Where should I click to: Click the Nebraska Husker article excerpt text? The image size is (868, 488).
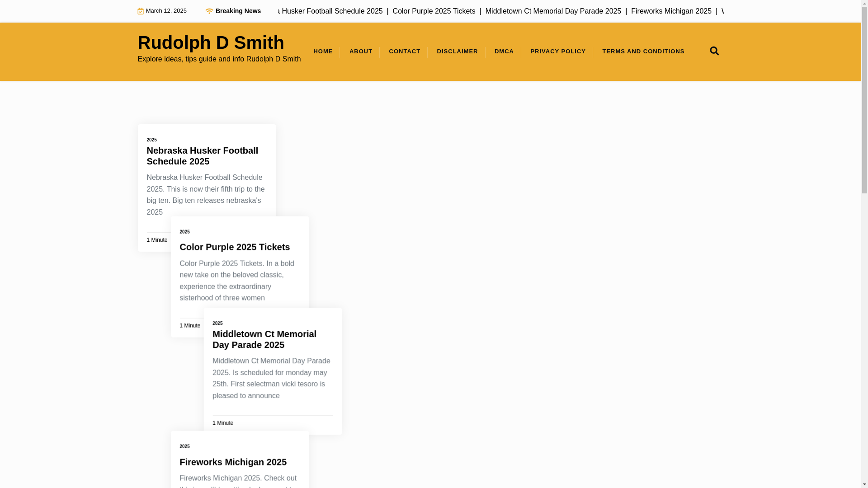pyautogui.click(x=206, y=195)
